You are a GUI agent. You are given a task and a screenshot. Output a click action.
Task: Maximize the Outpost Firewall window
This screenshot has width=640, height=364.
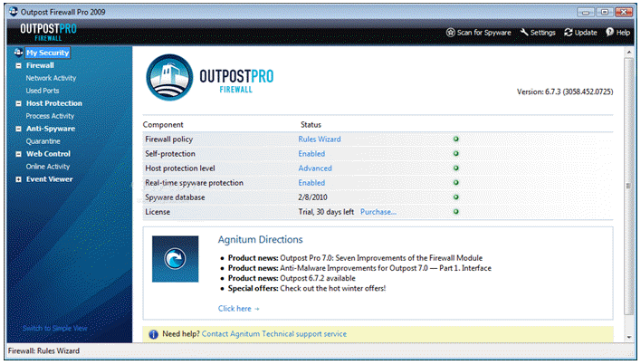604,12
